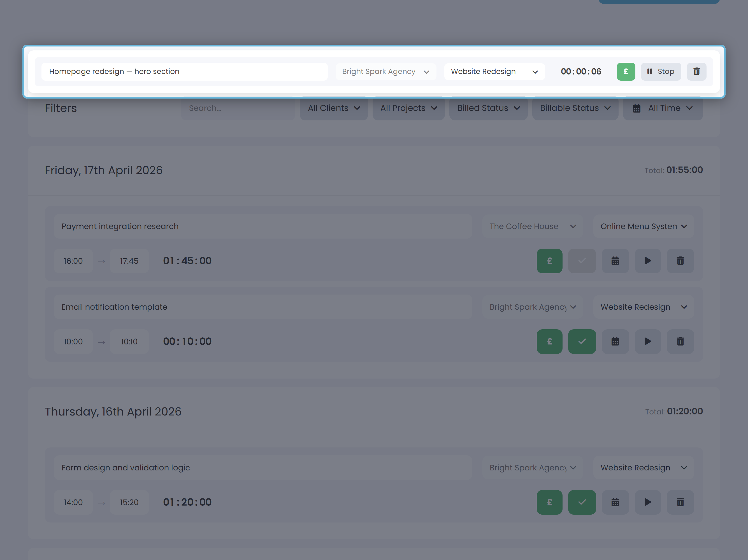This screenshot has width=748, height=560.
Task: Click the 01:45:00 duration
Action: coord(187,261)
